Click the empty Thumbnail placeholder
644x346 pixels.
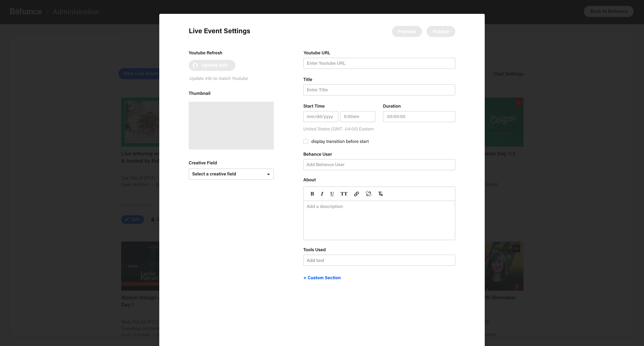point(231,126)
